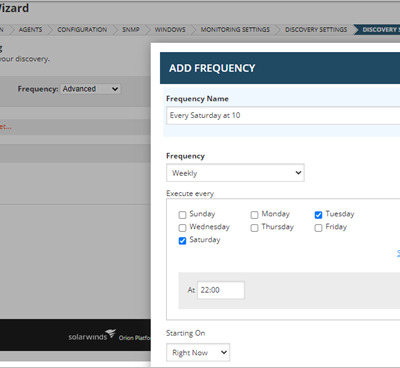Click the Frequency: label in the wizard
The height and width of the screenshot is (368, 400).
tap(38, 89)
